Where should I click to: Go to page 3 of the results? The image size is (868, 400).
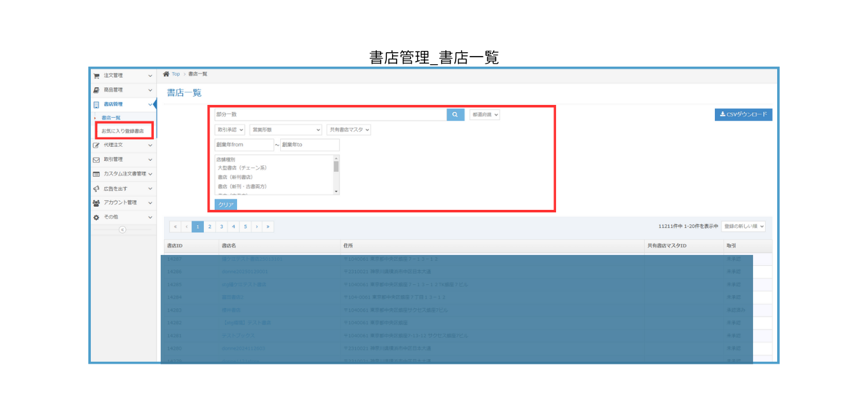coord(220,226)
